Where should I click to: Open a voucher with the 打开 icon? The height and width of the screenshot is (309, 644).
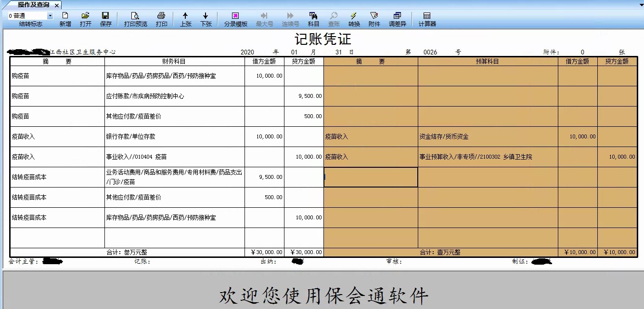click(86, 19)
